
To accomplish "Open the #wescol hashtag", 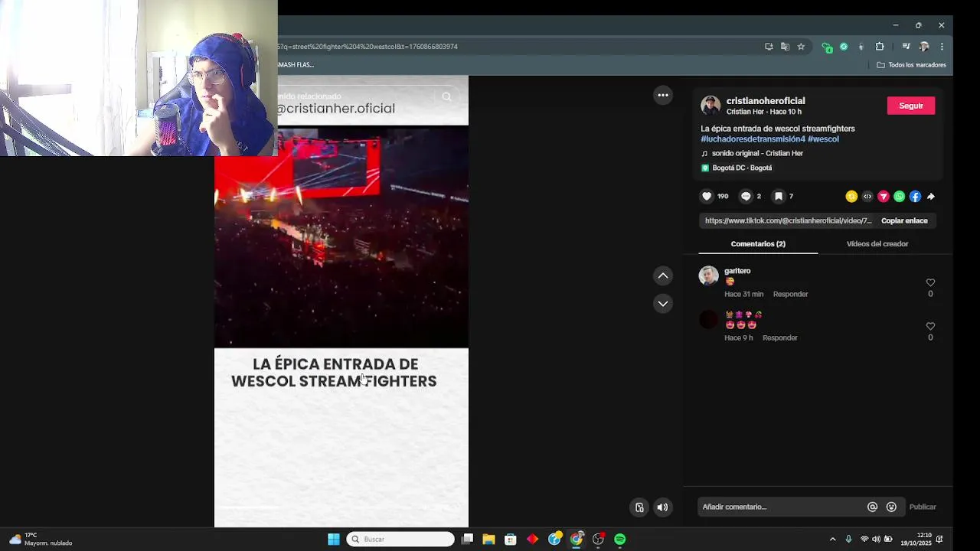I will point(823,139).
